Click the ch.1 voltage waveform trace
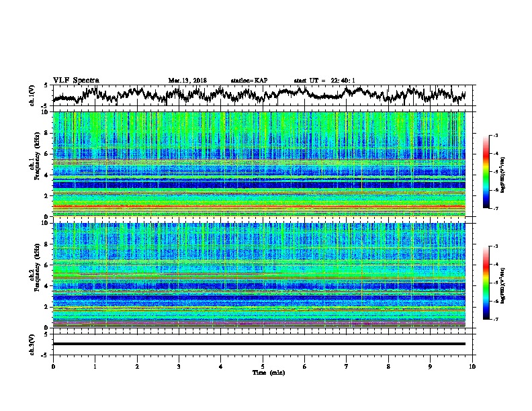This screenshot has height=411, width=532. click(x=259, y=95)
